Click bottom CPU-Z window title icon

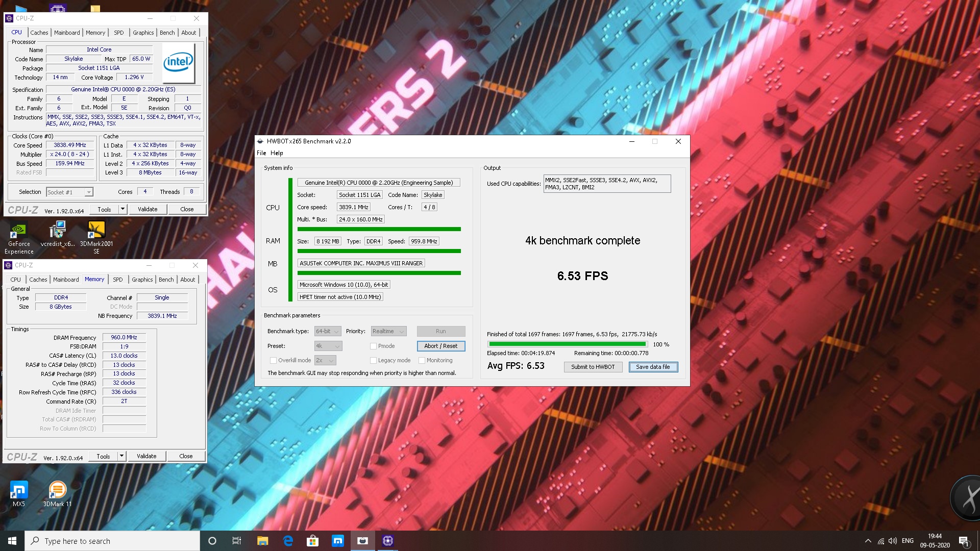(8, 265)
